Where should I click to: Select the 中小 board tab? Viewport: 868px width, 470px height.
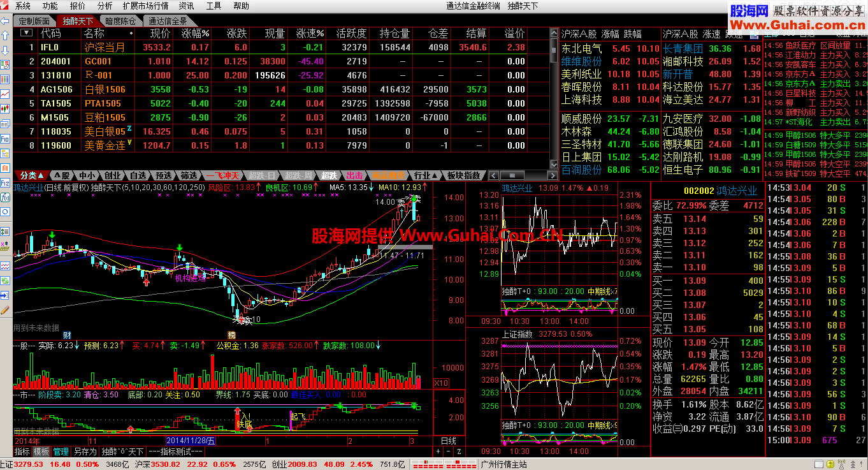point(87,175)
